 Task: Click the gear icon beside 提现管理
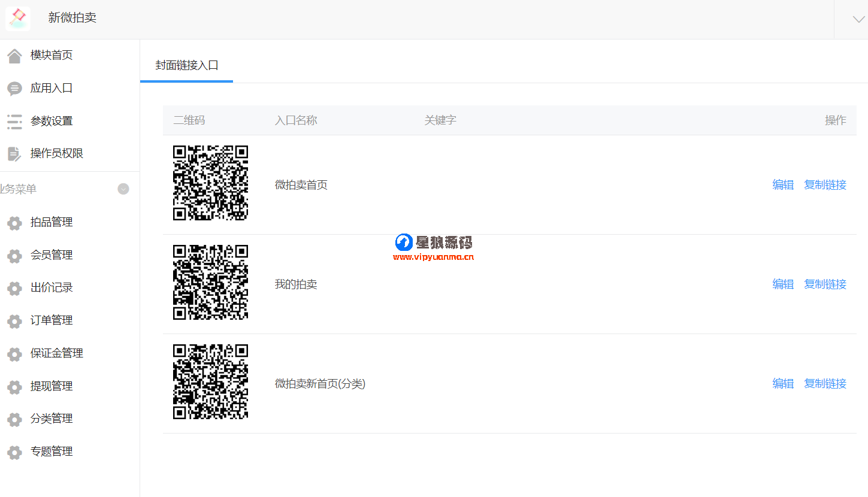[x=14, y=387]
